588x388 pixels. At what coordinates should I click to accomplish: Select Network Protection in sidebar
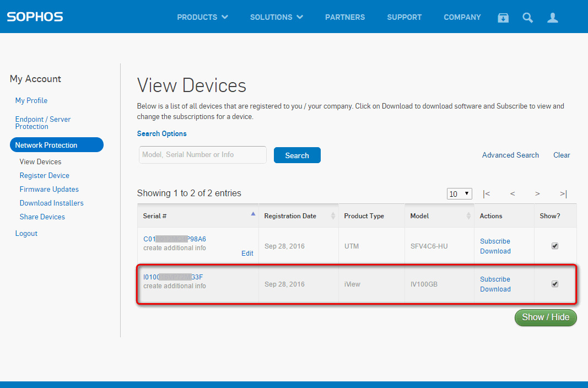[x=57, y=145]
